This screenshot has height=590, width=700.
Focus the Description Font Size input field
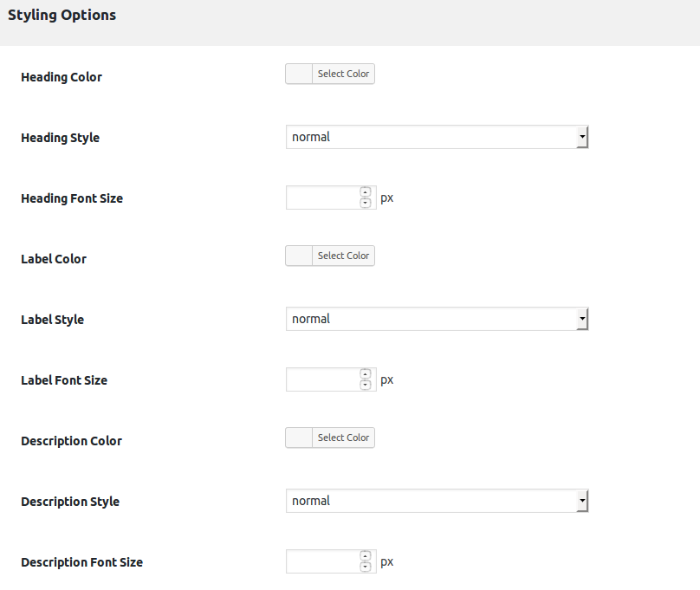pos(323,562)
